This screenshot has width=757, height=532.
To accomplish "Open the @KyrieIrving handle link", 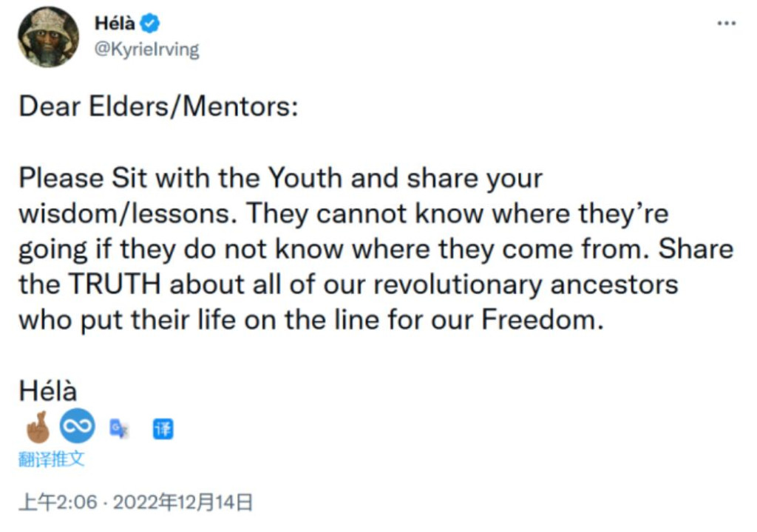I will click(147, 50).
